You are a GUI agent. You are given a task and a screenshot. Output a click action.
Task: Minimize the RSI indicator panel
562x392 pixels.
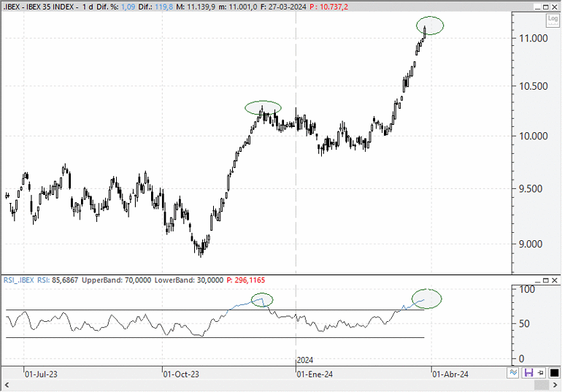(538, 280)
